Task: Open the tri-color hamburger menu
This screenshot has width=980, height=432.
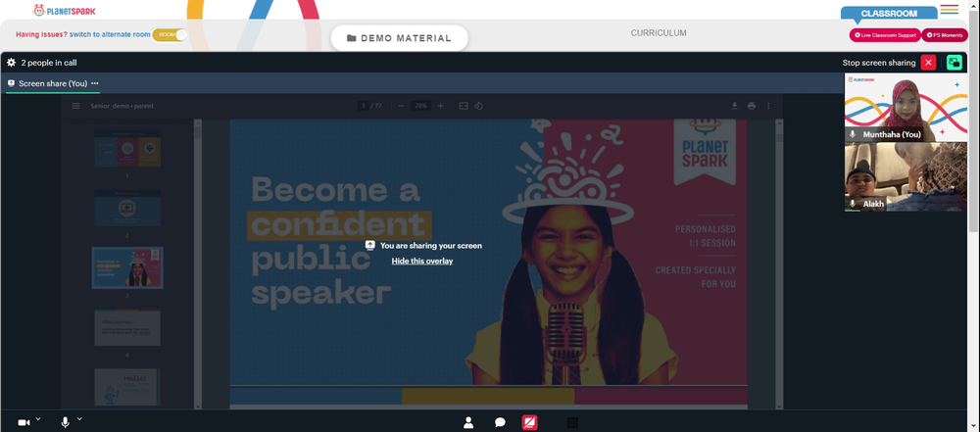Action: (x=949, y=10)
